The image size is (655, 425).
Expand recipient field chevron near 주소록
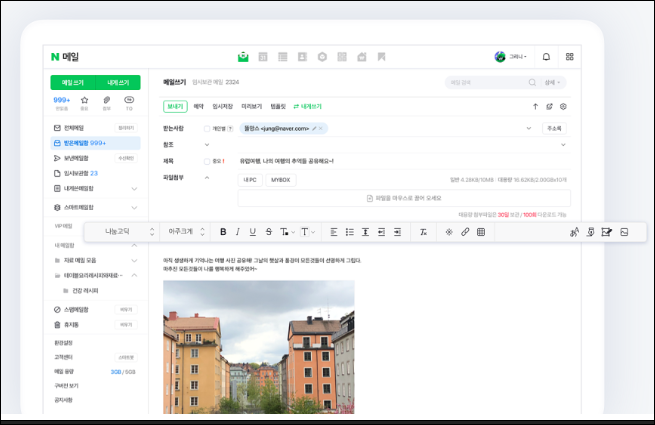coord(529,128)
